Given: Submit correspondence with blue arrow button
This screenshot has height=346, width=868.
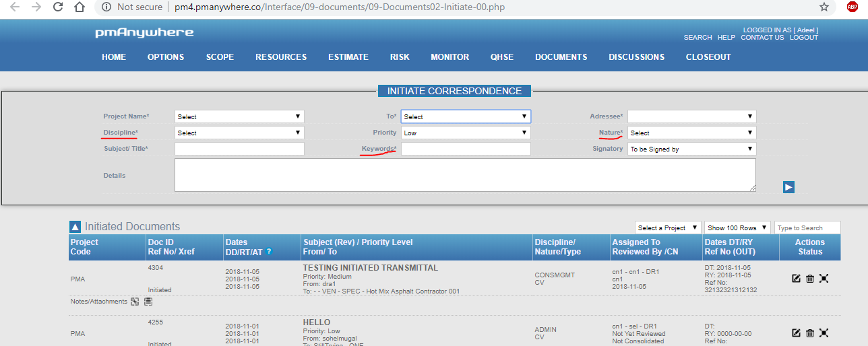Looking at the screenshot, I should tap(788, 187).
